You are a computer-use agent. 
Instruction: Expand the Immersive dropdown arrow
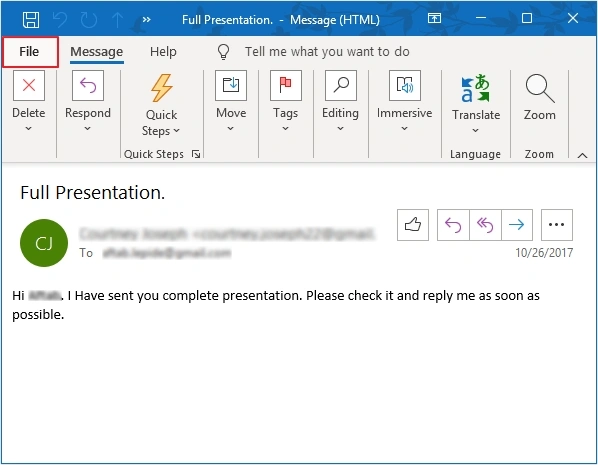404,129
